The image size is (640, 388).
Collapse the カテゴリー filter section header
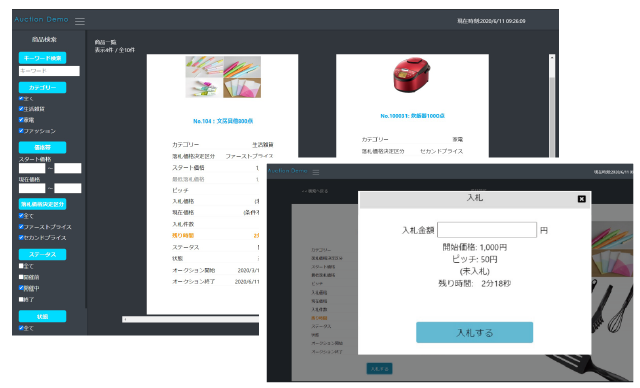pyautogui.click(x=42, y=87)
